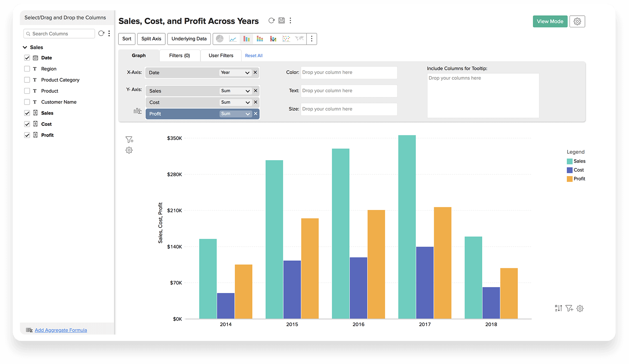Open the User Filters tab
This screenshot has width=629, height=364.
[221, 56]
